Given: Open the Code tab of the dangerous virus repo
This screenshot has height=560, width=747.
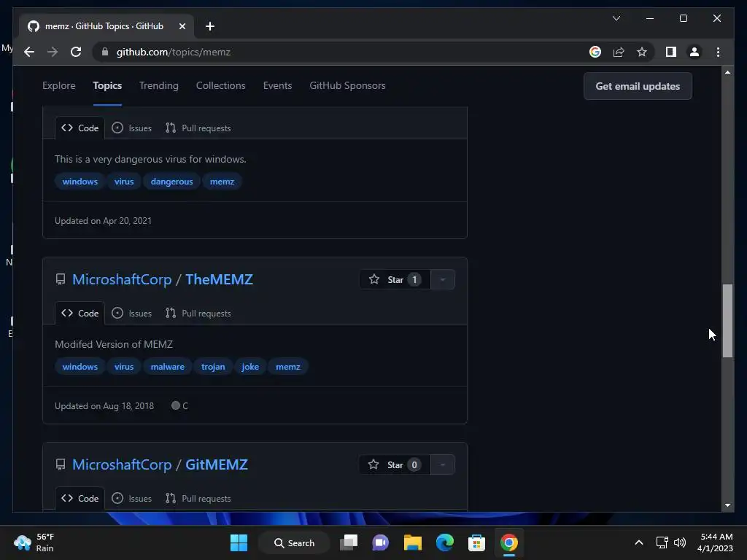Looking at the screenshot, I should 80,128.
